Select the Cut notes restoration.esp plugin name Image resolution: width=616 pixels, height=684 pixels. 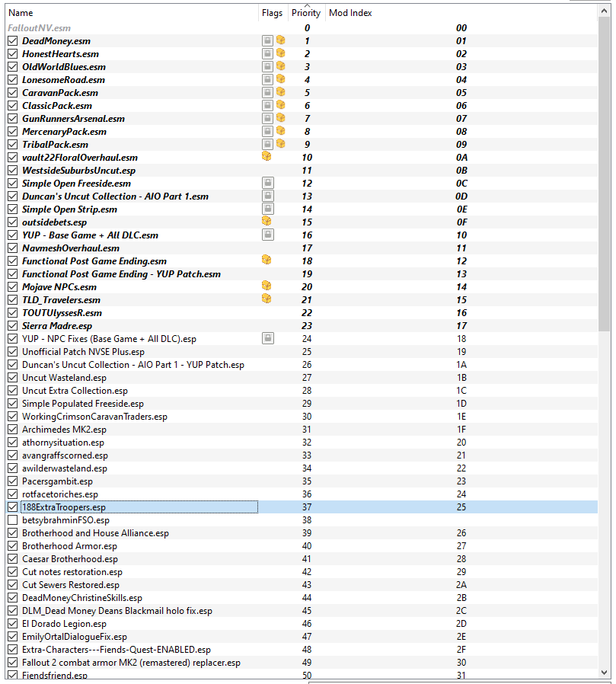click(72, 572)
